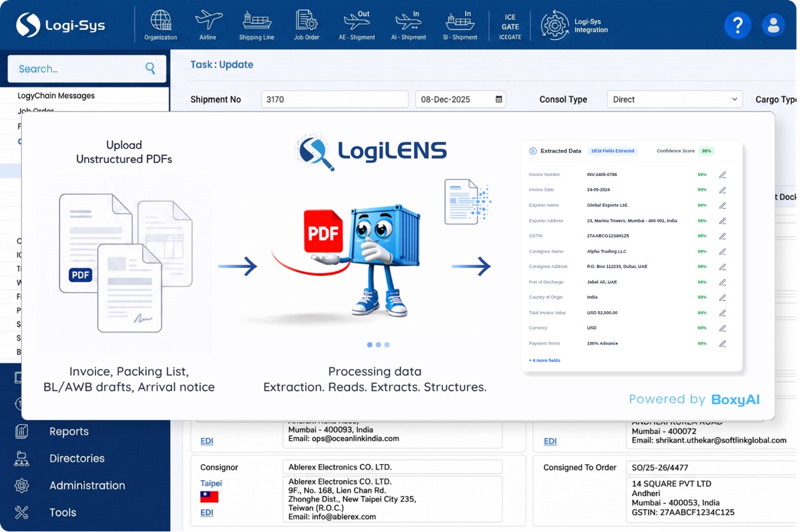Edit the Invoice Date extracted field
Viewport: 800px width, 532px height.
pyautogui.click(x=722, y=190)
